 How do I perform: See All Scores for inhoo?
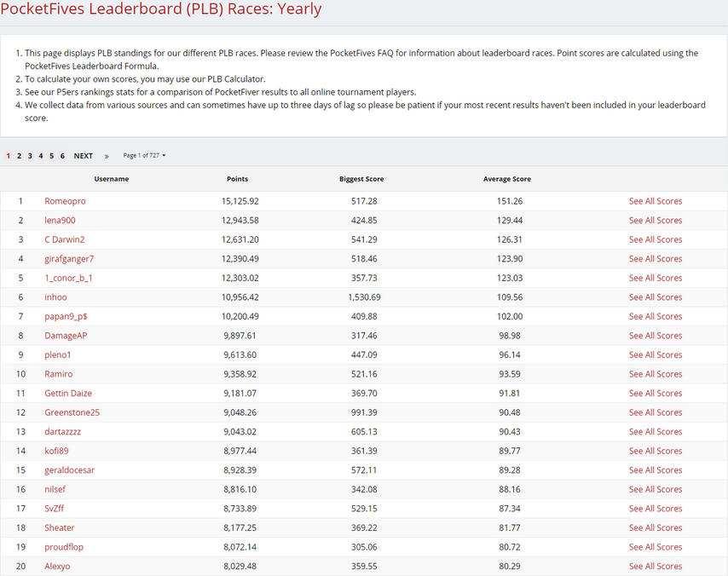656,297
